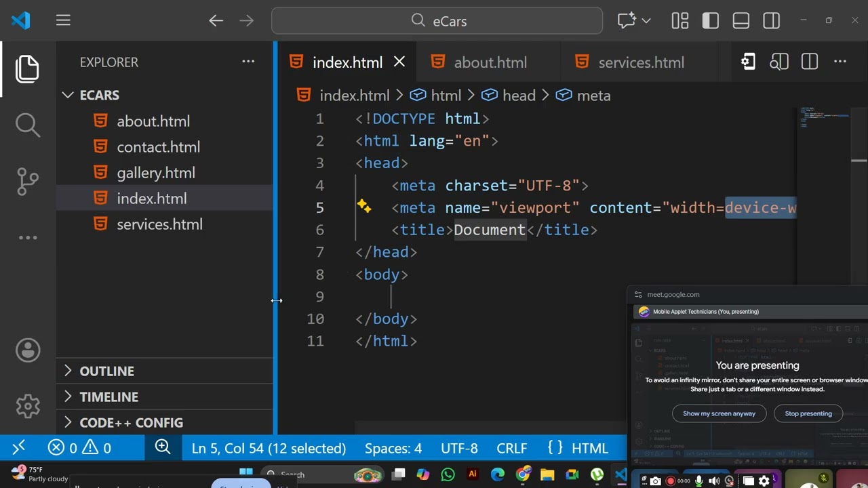Image resolution: width=868 pixels, height=488 pixels.
Task: Open about.html in the explorer
Action: point(164,121)
